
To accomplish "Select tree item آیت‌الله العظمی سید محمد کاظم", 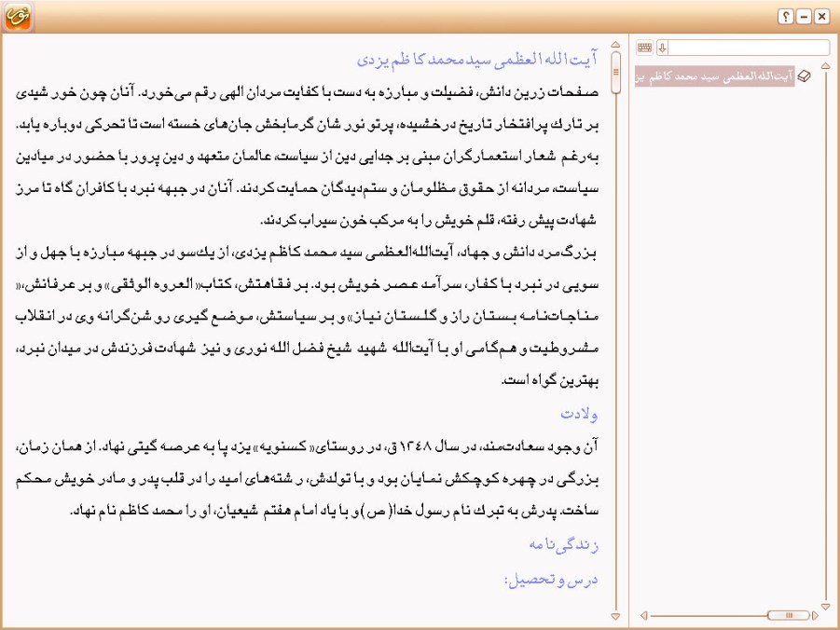I will (x=714, y=76).
